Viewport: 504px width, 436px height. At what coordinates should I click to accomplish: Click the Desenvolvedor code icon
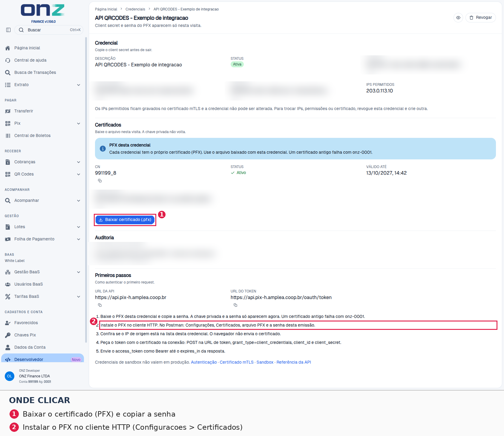click(8, 360)
